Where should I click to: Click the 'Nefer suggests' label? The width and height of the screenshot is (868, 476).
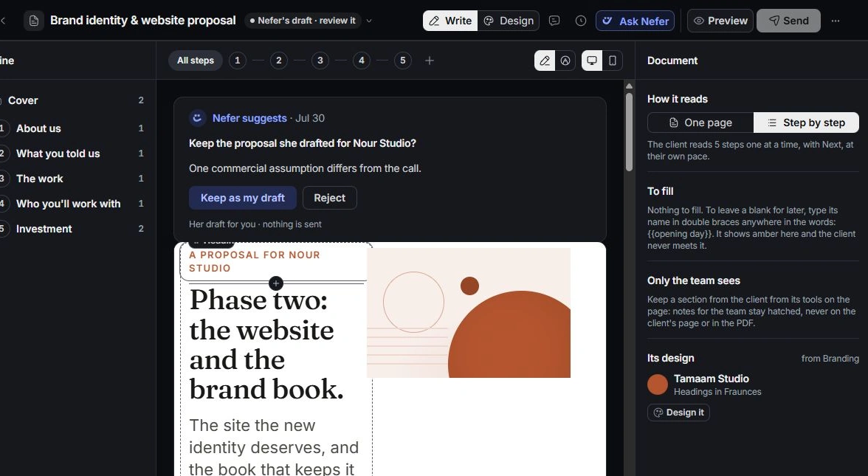tap(249, 118)
